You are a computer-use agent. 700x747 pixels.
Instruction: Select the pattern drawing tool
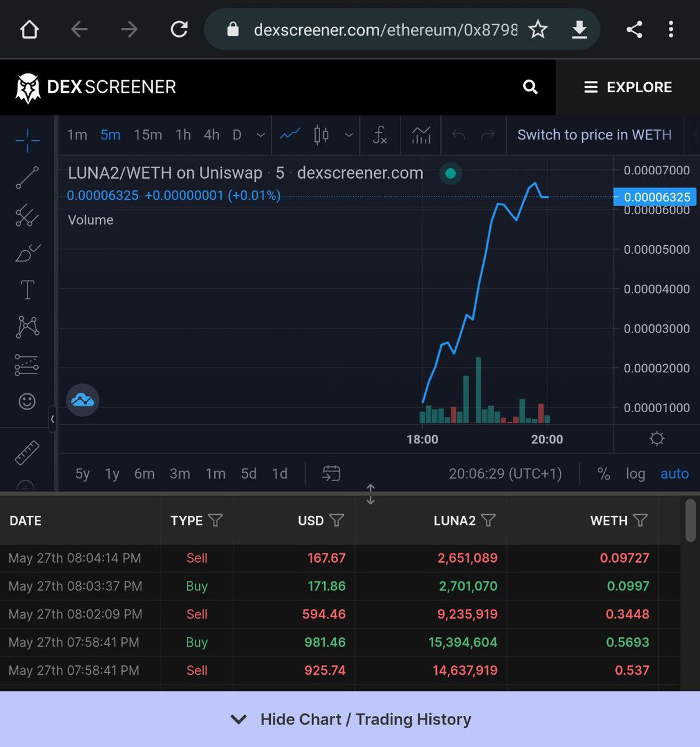pyautogui.click(x=27, y=327)
